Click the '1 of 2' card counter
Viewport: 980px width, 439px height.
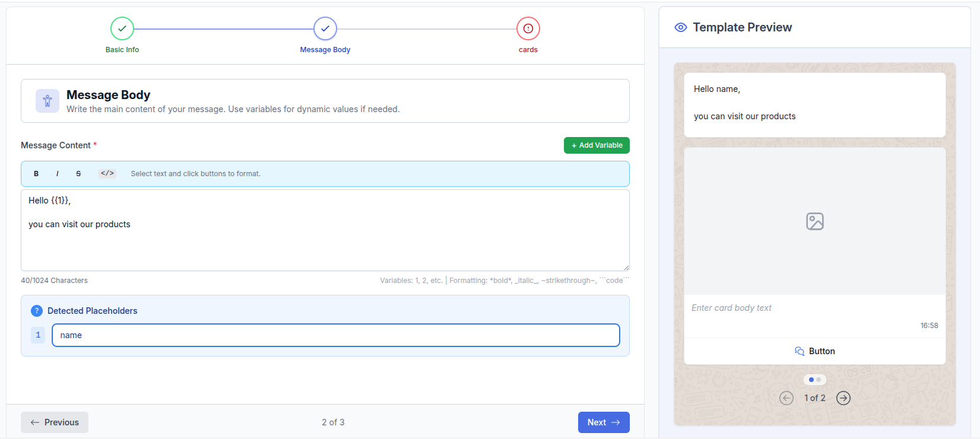[815, 398]
